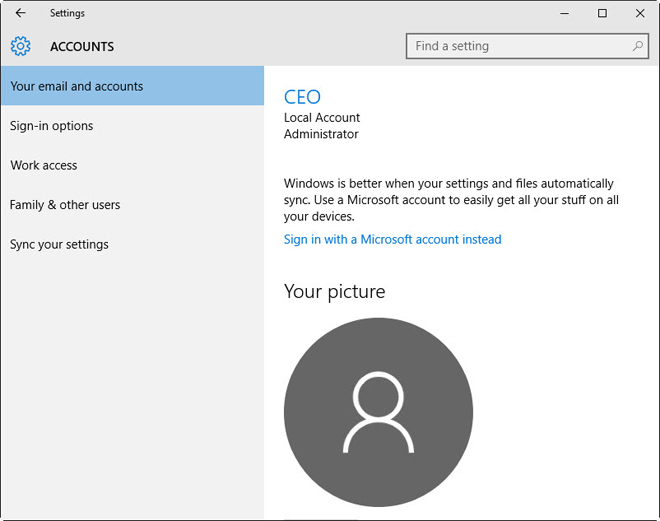Image resolution: width=660 pixels, height=521 pixels.
Task: Go to Work access settings
Action: click(x=44, y=165)
